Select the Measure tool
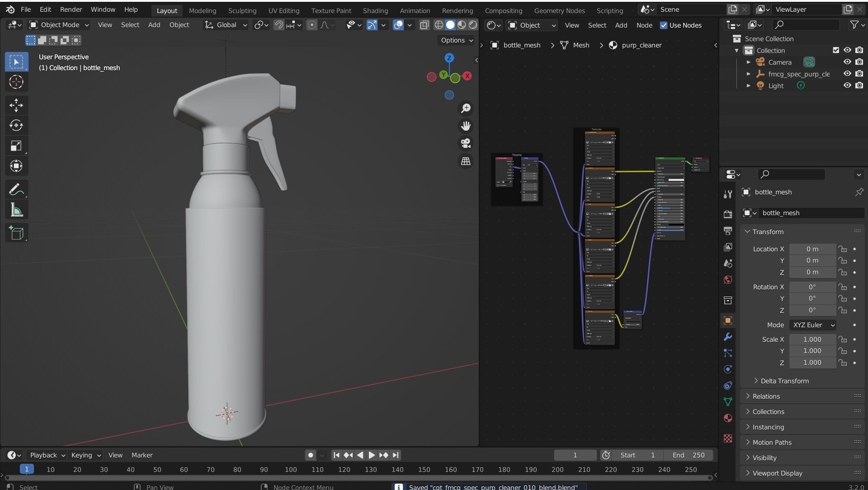The height and width of the screenshot is (490, 868). 16,210
